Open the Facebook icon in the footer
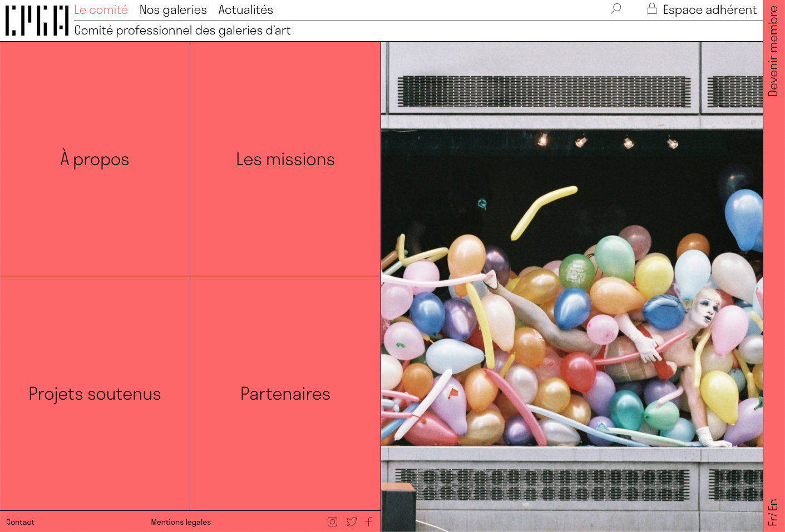 [369, 521]
